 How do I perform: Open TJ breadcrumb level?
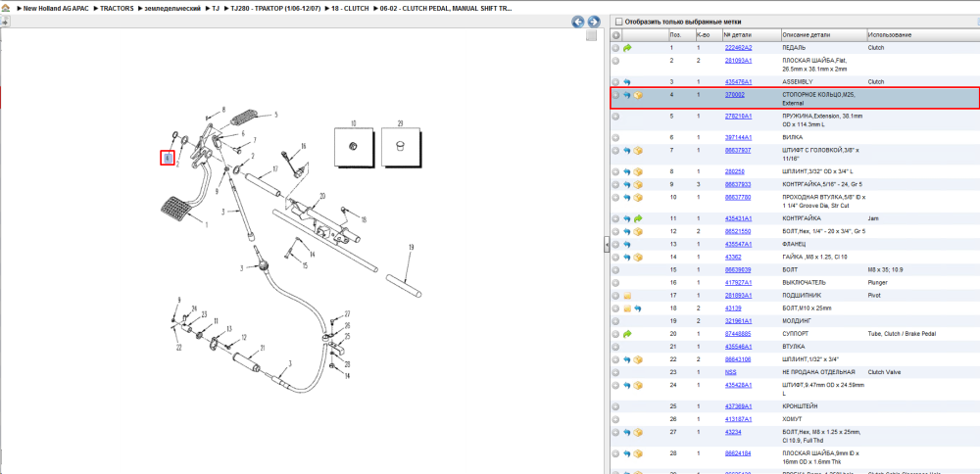[216, 10]
